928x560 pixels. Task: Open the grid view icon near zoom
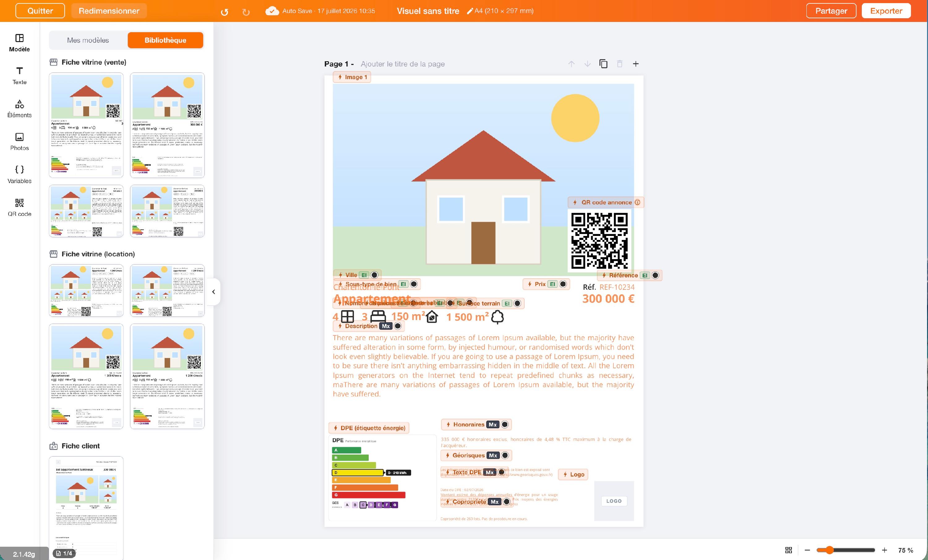(789, 550)
